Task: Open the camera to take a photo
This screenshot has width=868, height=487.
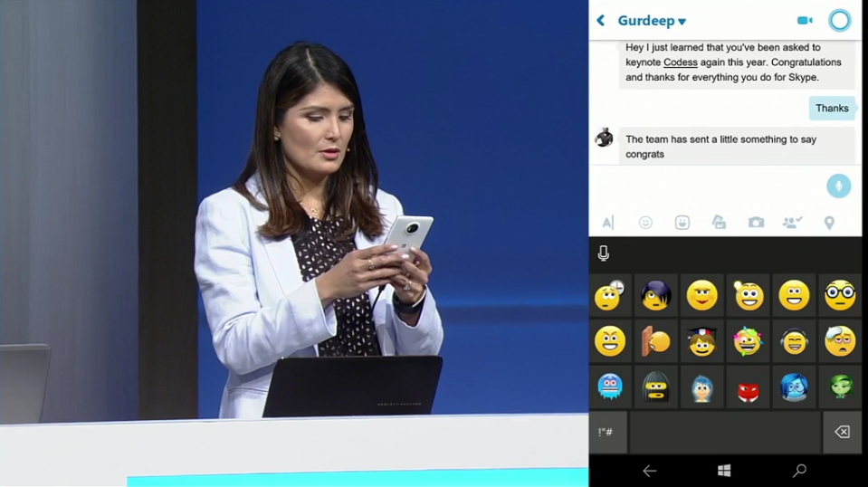Action: pyautogui.click(x=756, y=223)
